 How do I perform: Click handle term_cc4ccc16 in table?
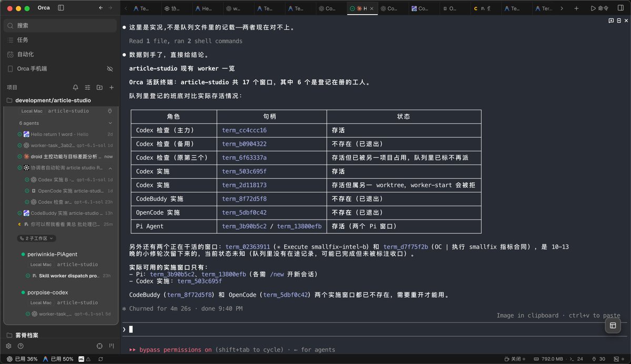coord(244,130)
